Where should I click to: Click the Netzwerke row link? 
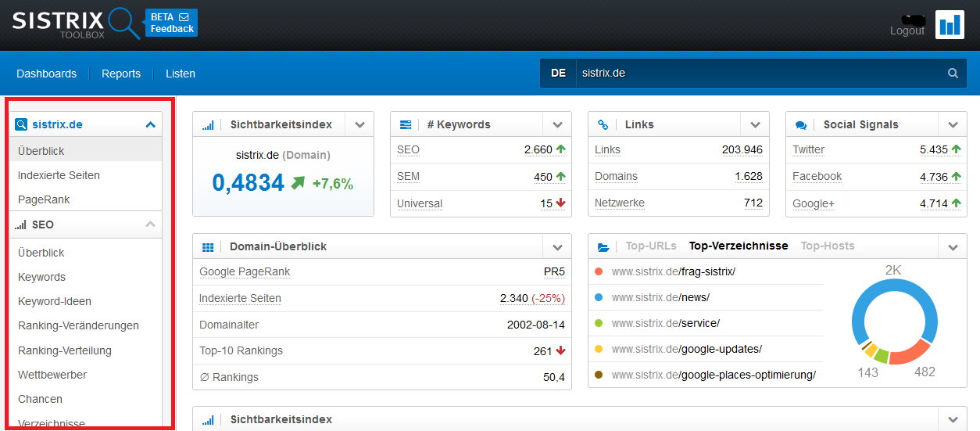coord(620,203)
